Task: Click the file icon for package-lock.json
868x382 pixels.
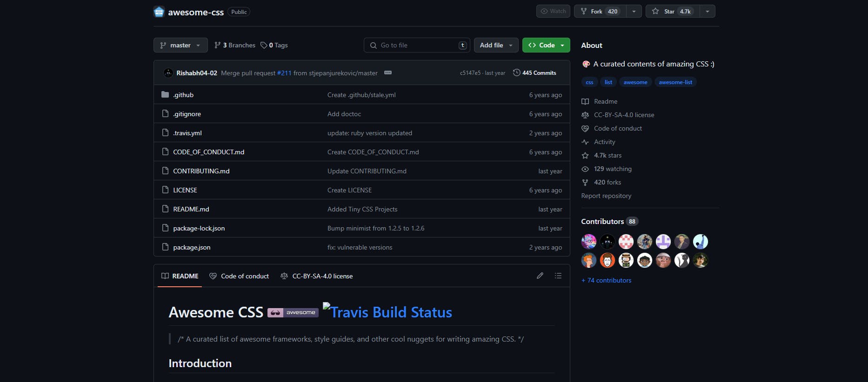Action: (165, 228)
